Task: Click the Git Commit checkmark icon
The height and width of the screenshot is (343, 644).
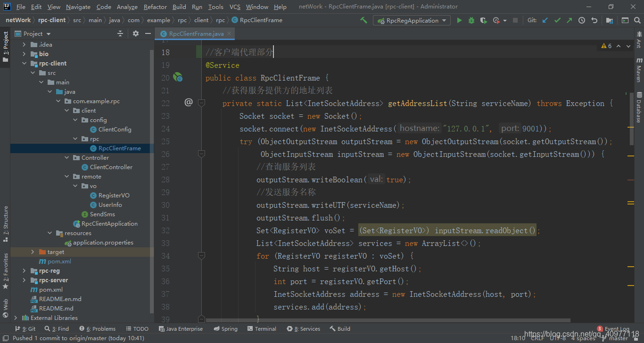Action: (x=558, y=20)
